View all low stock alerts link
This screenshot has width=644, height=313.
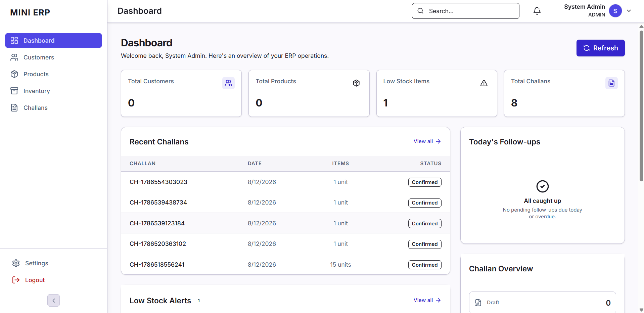[427, 300]
